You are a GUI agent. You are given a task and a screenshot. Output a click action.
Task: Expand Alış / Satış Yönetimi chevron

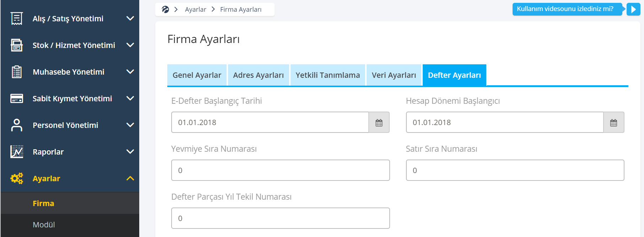click(130, 18)
